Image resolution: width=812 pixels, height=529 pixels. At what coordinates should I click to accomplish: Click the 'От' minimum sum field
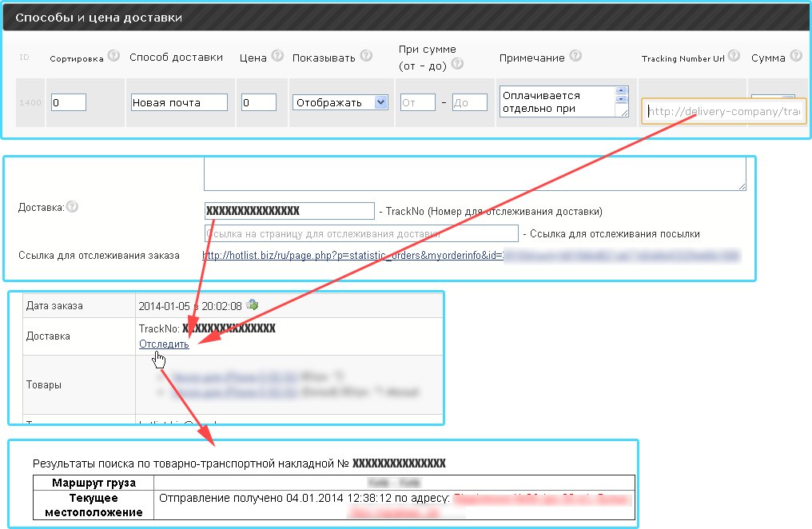pos(417,102)
